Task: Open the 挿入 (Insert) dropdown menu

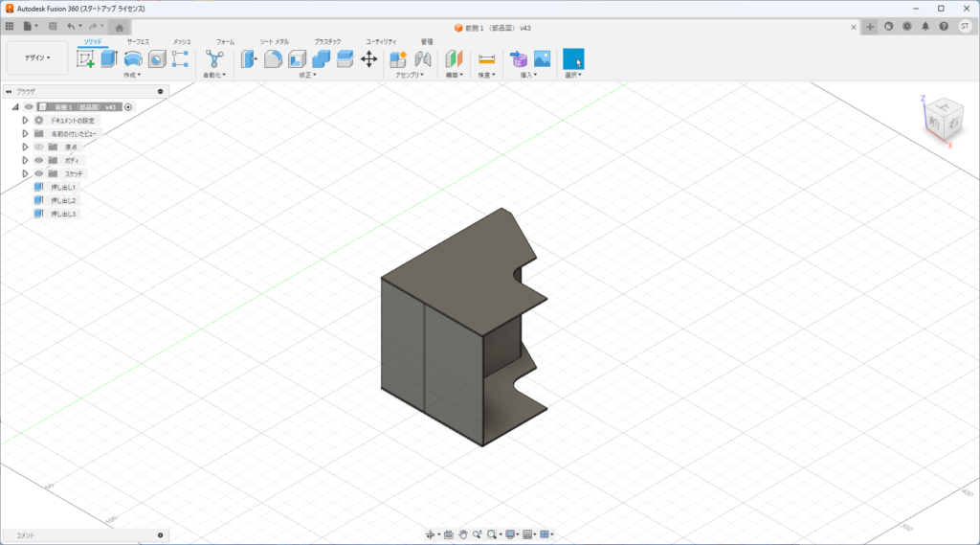Action: pos(528,75)
